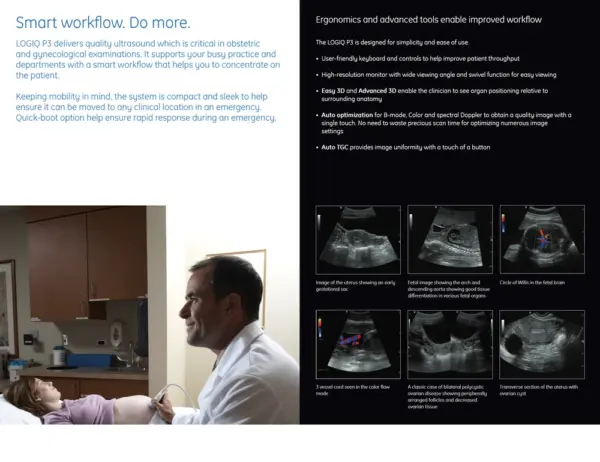Image resolution: width=600 pixels, height=462 pixels.
Task: Click the 'Circle of Willis in the fetal brain' caption
Action: point(534,284)
